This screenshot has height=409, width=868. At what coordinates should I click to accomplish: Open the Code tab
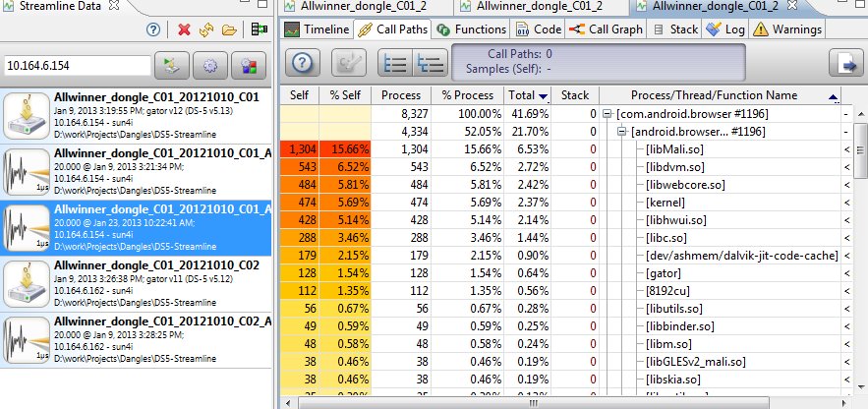click(538, 29)
